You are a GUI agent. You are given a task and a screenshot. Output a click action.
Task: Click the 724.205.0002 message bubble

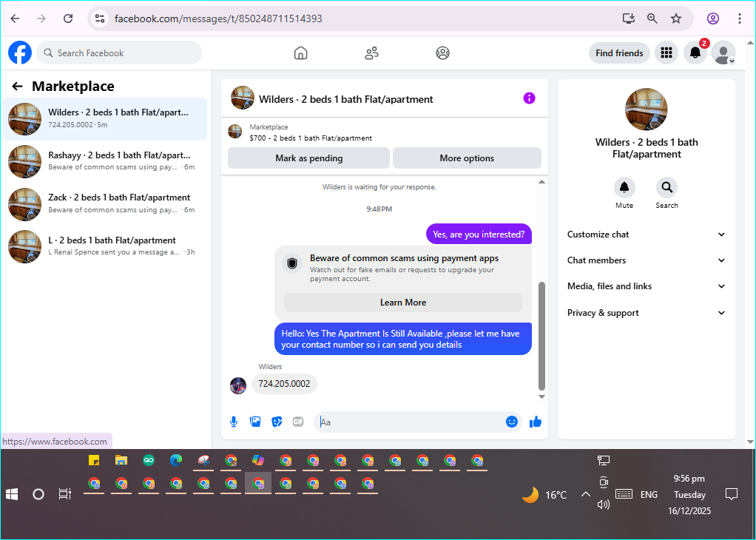(x=284, y=384)
